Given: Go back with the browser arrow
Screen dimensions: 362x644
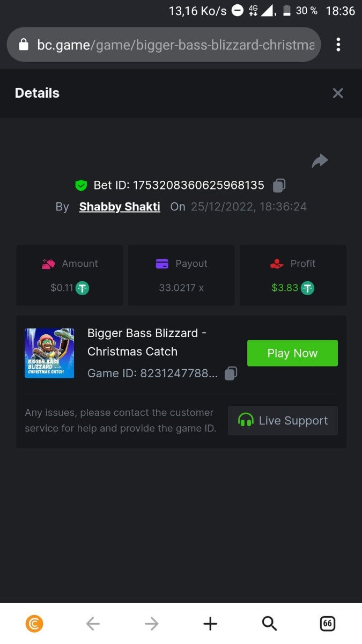Looking at the screenshot, I should coord(93,624).
